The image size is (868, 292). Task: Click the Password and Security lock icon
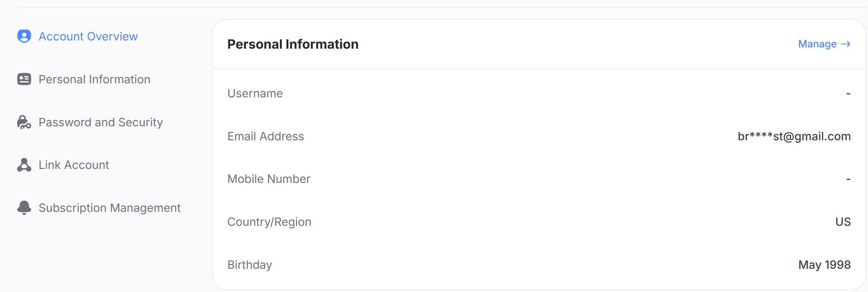click(24, 122)
